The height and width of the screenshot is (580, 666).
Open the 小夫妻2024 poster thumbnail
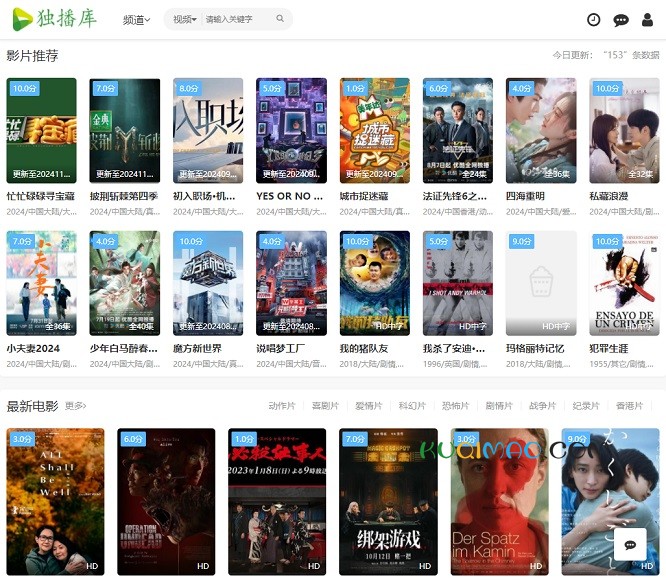coord(41,283)
